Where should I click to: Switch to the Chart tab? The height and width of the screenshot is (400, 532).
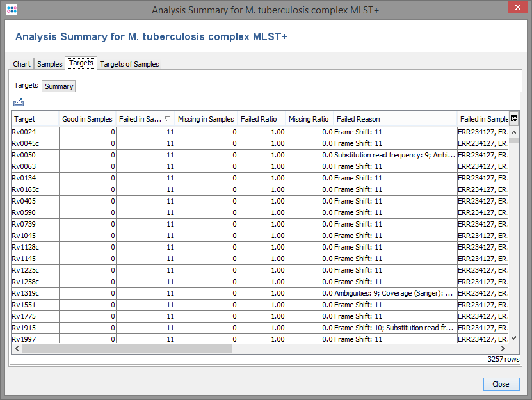(x=22, y=64)
